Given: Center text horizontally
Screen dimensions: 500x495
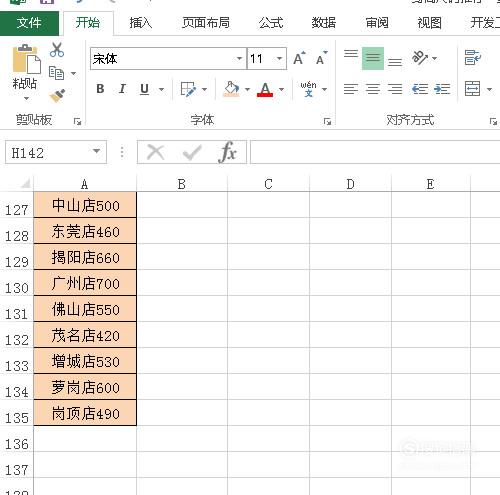Looking at the screenshot, I should coord(373,89).
